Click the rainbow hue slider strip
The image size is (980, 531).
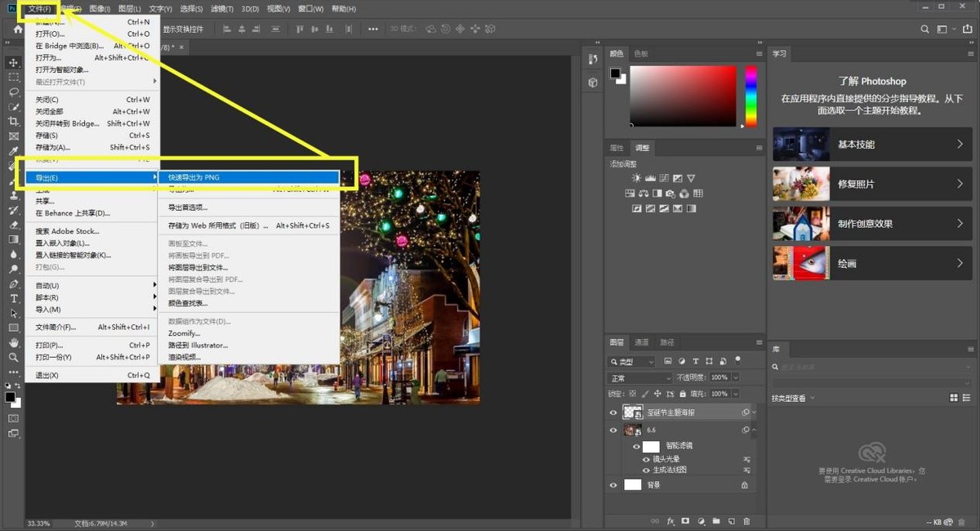(751, 96)
